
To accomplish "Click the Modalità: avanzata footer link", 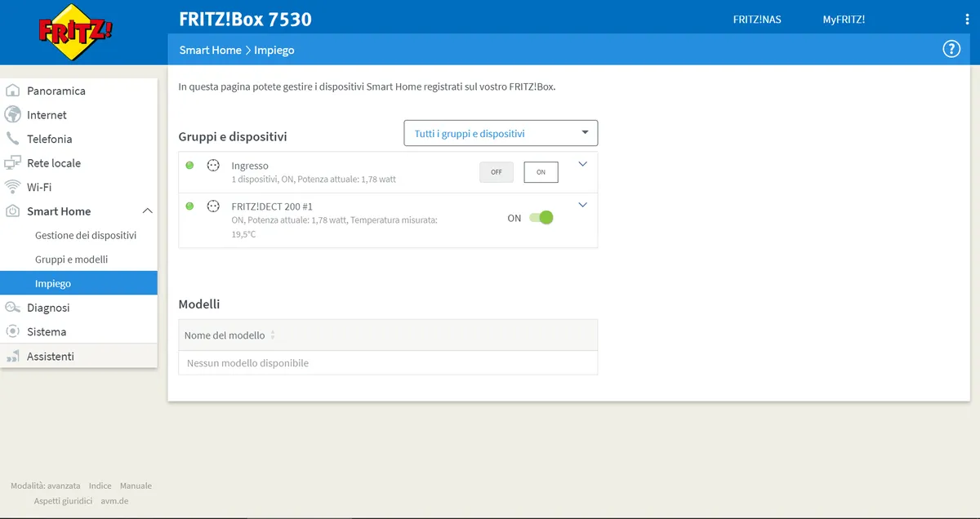I will 46,486.
